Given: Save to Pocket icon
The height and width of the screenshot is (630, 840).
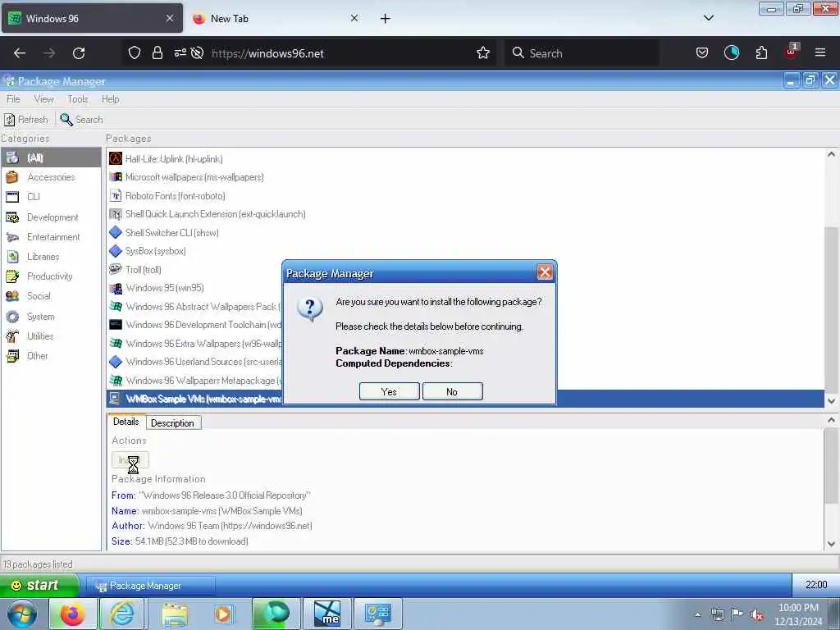Looking at the screenshot, I should pyautogui.click(x=702, y=53).
